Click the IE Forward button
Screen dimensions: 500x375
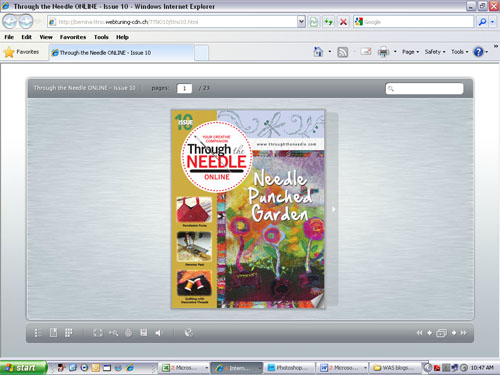click(26, 22)
